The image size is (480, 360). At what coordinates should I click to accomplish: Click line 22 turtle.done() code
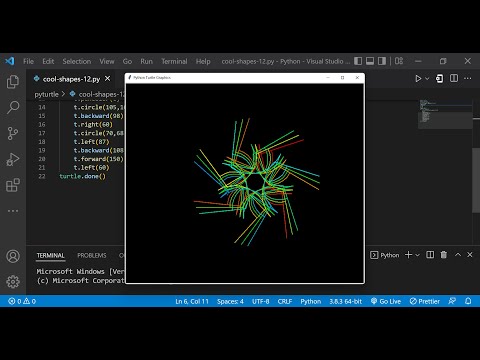pyautogui.click(x=82, y=176)
